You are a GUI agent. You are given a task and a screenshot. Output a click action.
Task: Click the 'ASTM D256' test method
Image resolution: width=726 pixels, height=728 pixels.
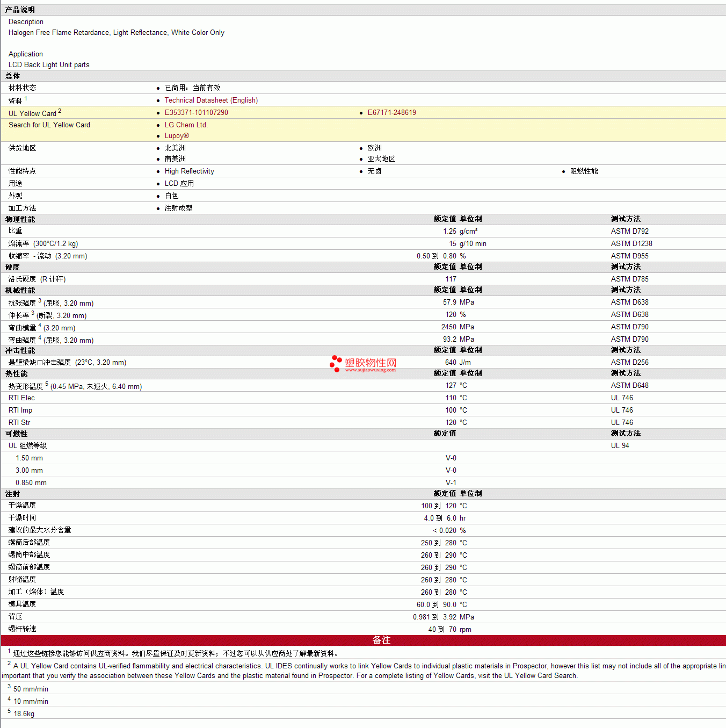(629, 362)
